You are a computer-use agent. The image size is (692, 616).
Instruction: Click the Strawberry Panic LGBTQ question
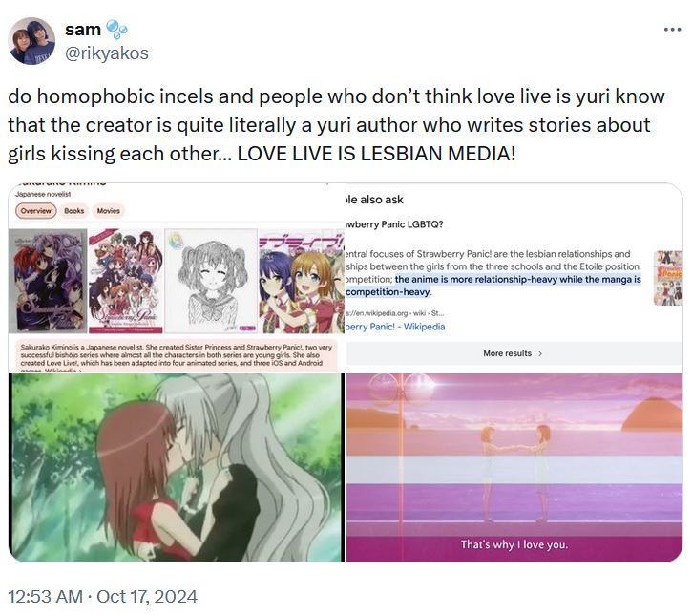coord(394,224)
